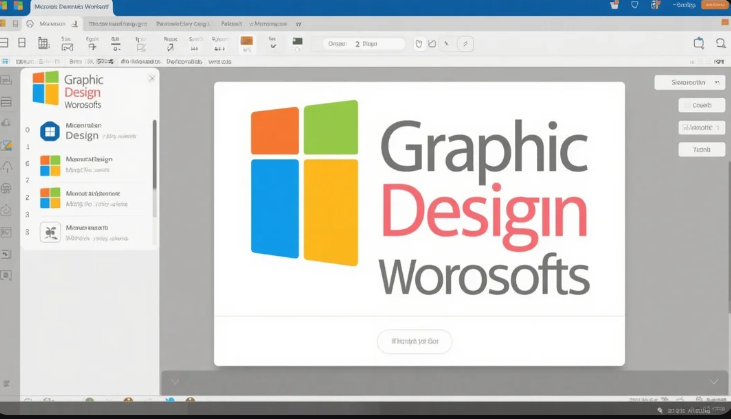Open the account name in title bar
The width and height of the screenshot is (731, 419).
[684, 5]
